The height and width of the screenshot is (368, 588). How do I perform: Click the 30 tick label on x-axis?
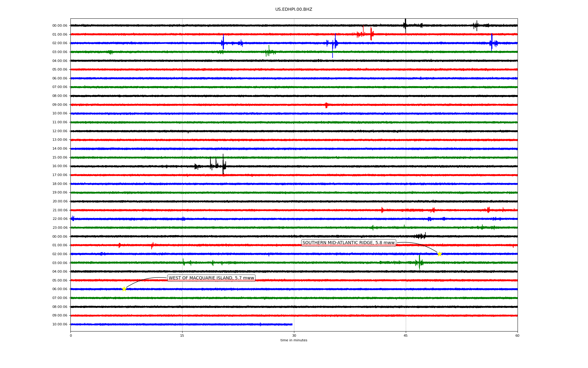(294, 335)
